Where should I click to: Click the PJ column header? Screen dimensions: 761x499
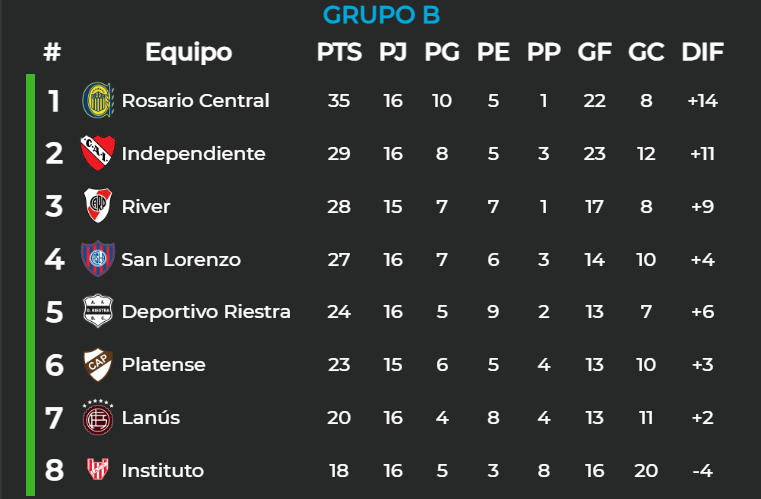(393, 52)
